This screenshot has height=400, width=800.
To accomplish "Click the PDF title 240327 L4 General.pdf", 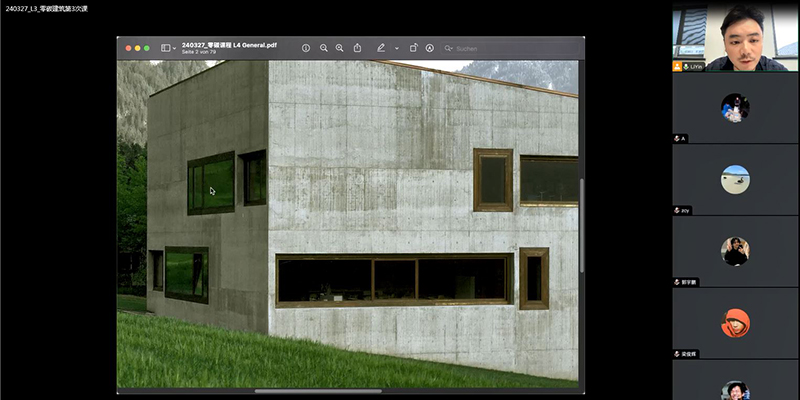I will [229, 45].
